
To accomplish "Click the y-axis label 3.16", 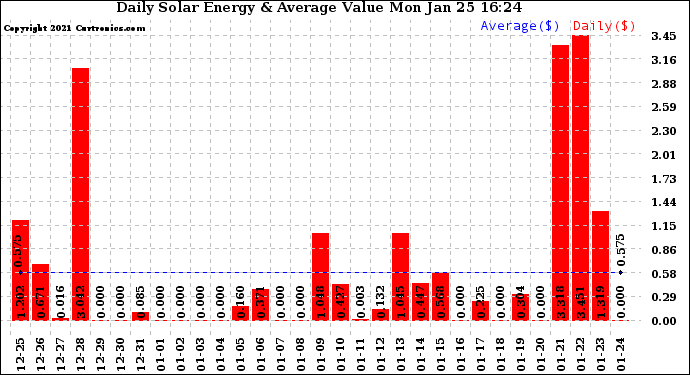I will tap(664, 60).
